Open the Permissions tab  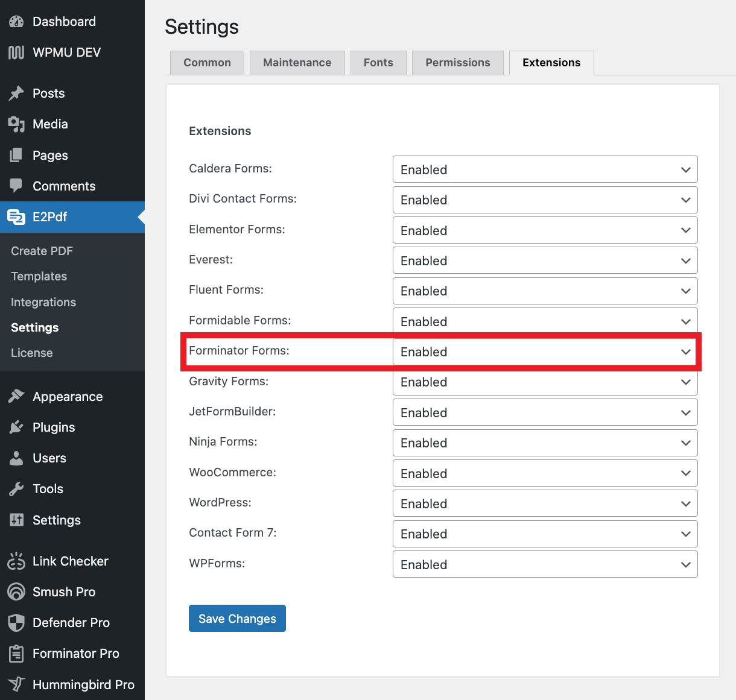pos(458,63)
